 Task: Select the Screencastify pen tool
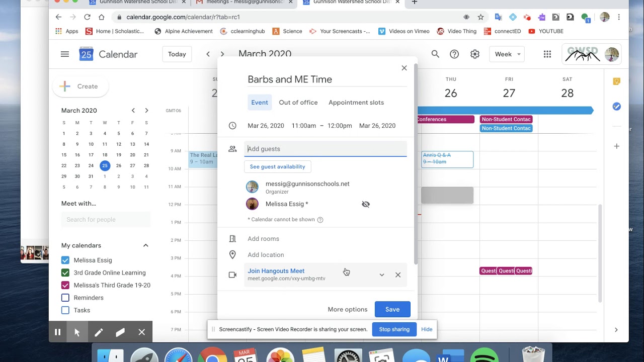(x=99, y=332)
